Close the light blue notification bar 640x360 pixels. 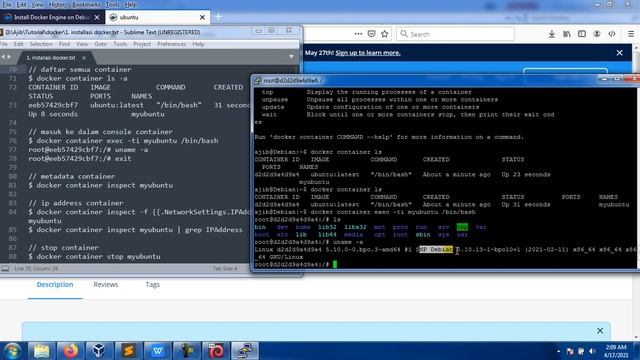point(600,331)
